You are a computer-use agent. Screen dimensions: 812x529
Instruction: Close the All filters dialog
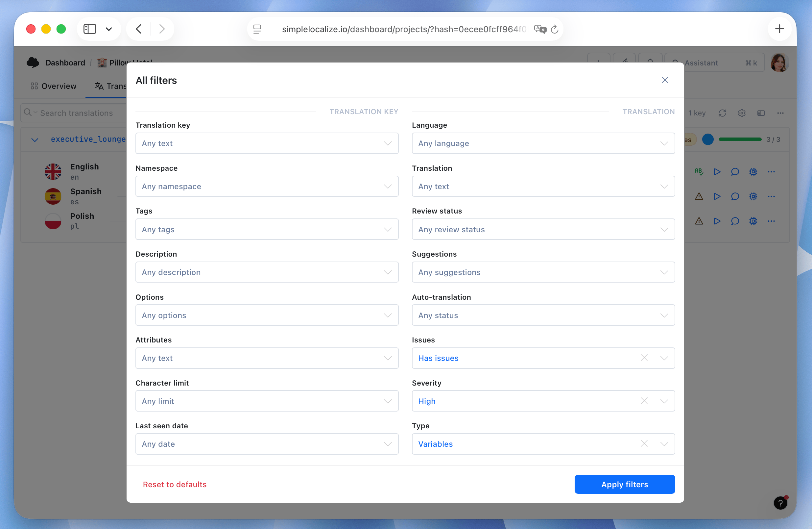click(x=665, y=80)
